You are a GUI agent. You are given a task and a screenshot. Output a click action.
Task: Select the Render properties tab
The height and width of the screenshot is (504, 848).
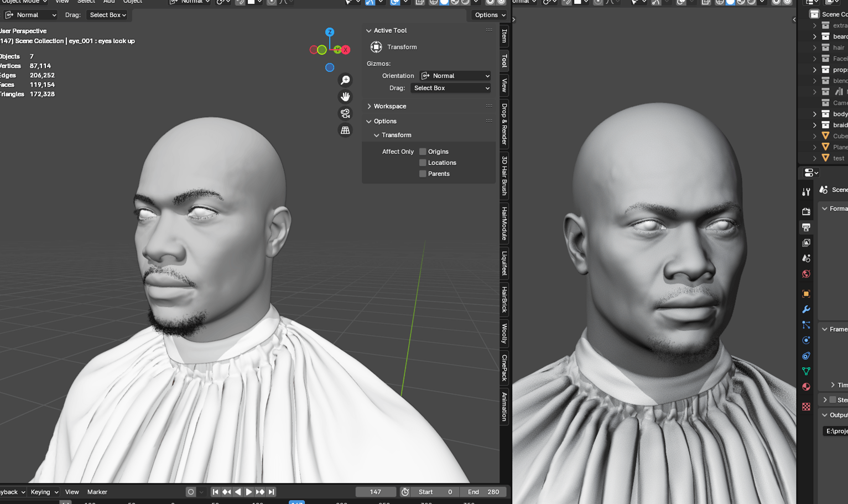[805, 211]
